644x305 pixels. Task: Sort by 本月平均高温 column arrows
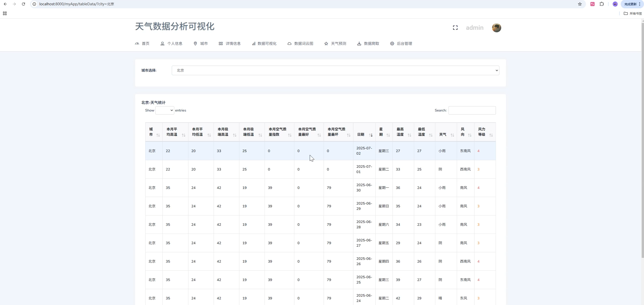click(x=184, y=135)
